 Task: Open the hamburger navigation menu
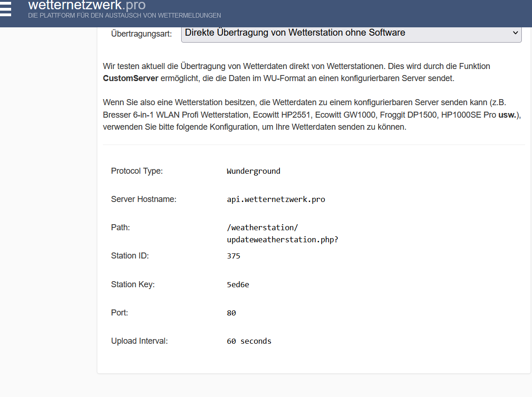pos(6,9)
